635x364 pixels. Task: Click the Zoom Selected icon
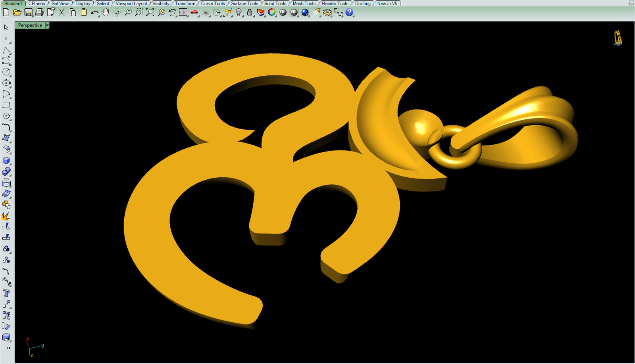161,12
